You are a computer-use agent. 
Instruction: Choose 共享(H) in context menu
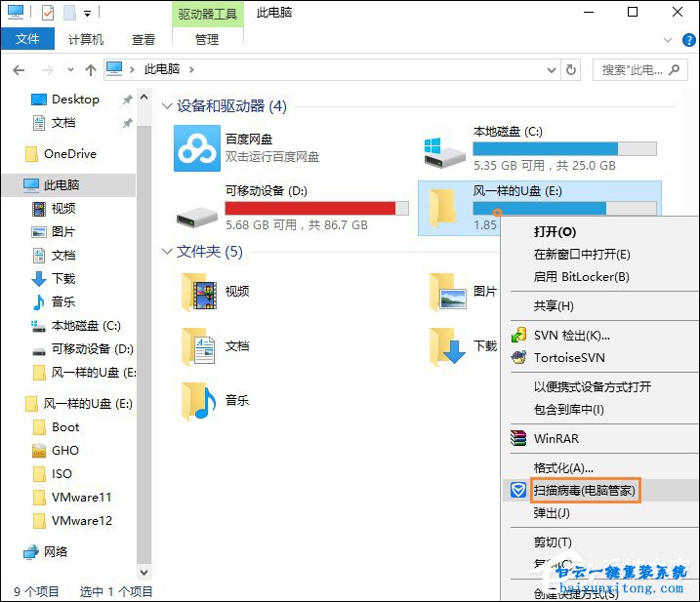(554, 306)
